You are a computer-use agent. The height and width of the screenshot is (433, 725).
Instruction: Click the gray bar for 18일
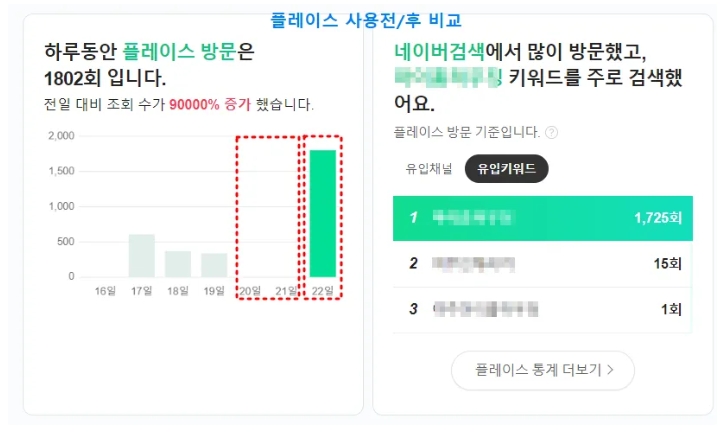point(178,264)
